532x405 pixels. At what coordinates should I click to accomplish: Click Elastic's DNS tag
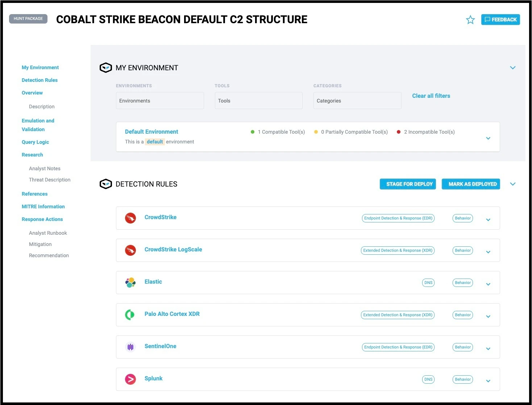coord(428,283)
